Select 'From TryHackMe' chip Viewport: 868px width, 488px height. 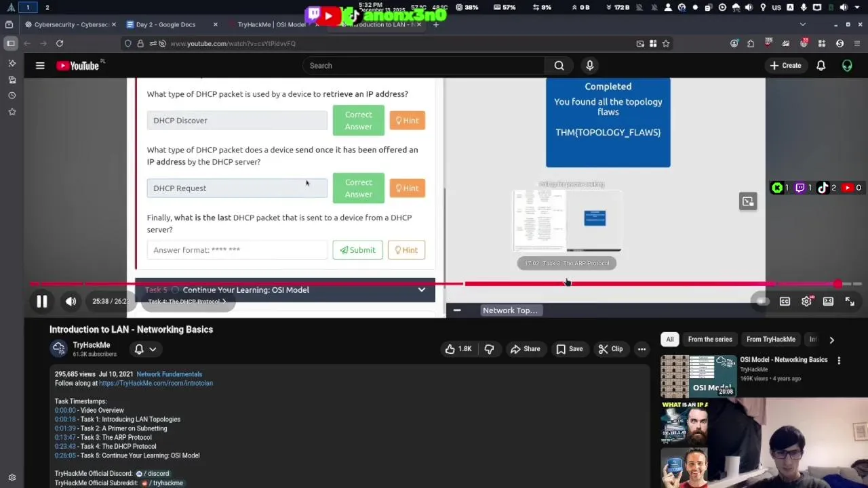771,340
